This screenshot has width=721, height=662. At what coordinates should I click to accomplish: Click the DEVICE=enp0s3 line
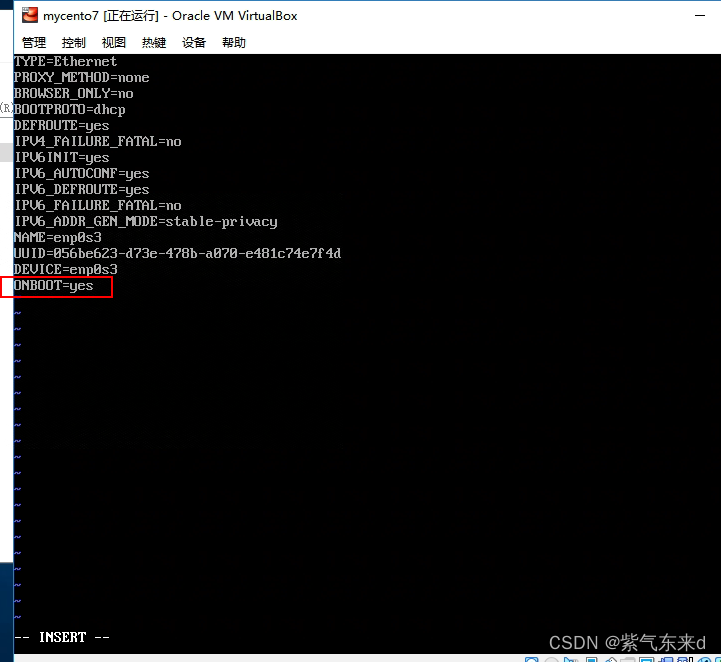pyautogui.click(x=66, y=269)
